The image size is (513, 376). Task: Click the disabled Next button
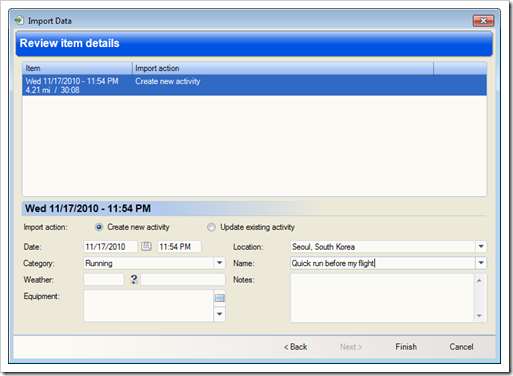[x=351, y=347]
